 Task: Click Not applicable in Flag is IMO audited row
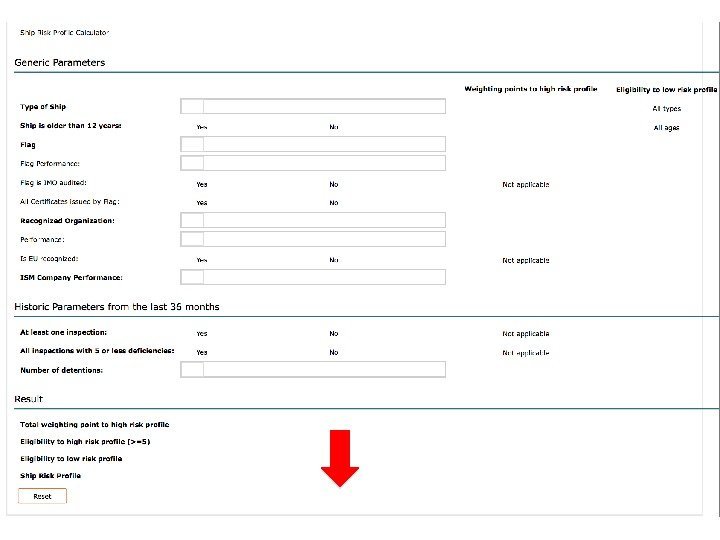point(526,184)
